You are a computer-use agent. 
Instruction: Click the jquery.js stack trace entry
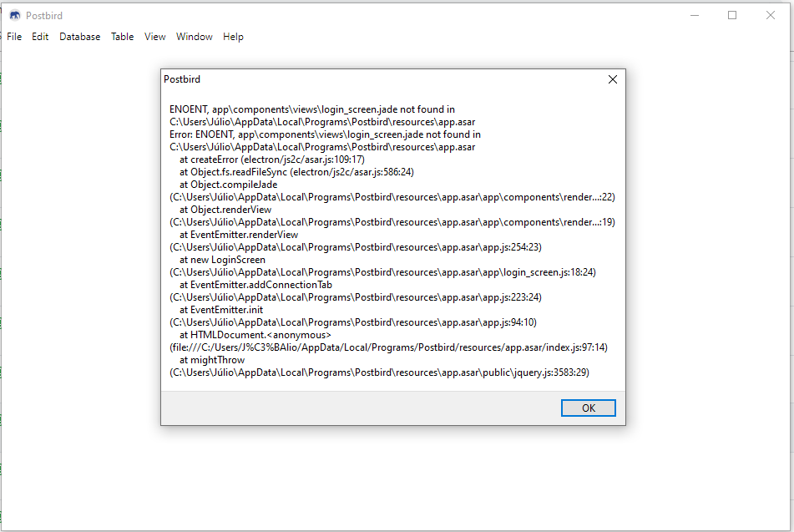(376, 372)
